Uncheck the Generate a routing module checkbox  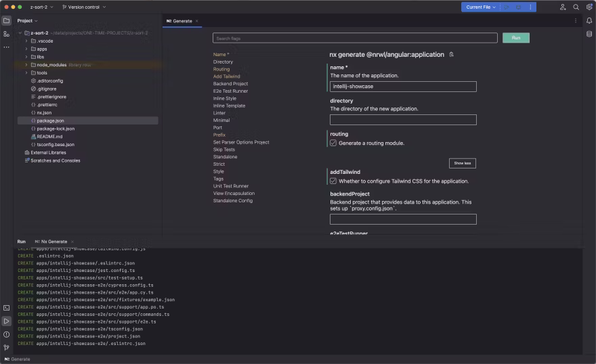tap(333, 143)
